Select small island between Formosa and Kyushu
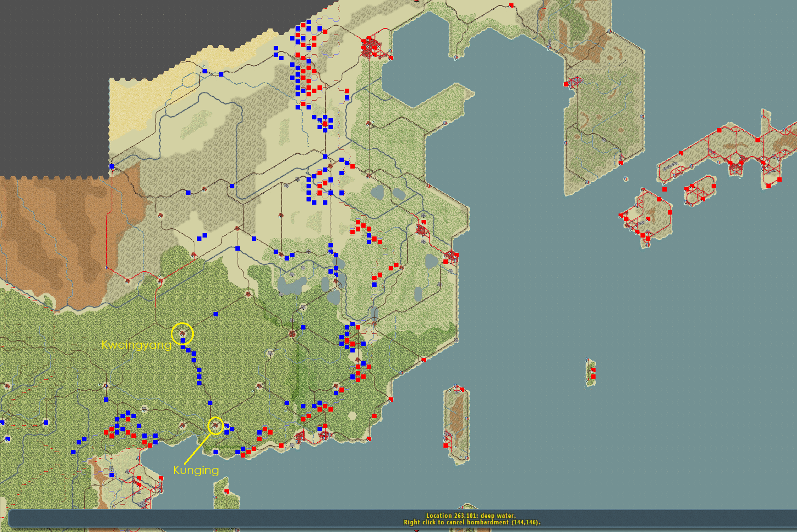This screenshot has height=532, width=797. [591, 373]
